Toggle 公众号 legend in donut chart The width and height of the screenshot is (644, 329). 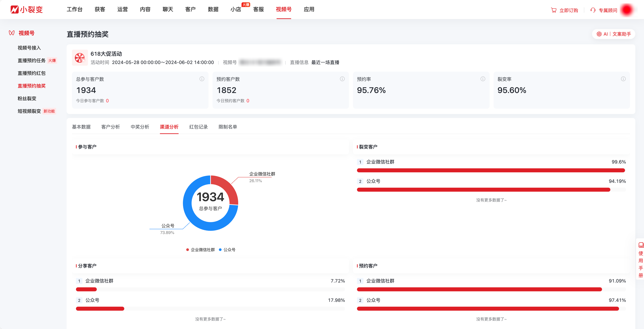coord(227,250)
